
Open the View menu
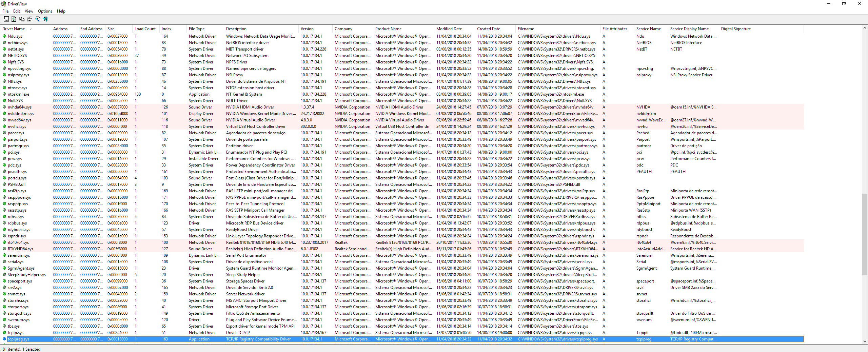pos(29,11)
